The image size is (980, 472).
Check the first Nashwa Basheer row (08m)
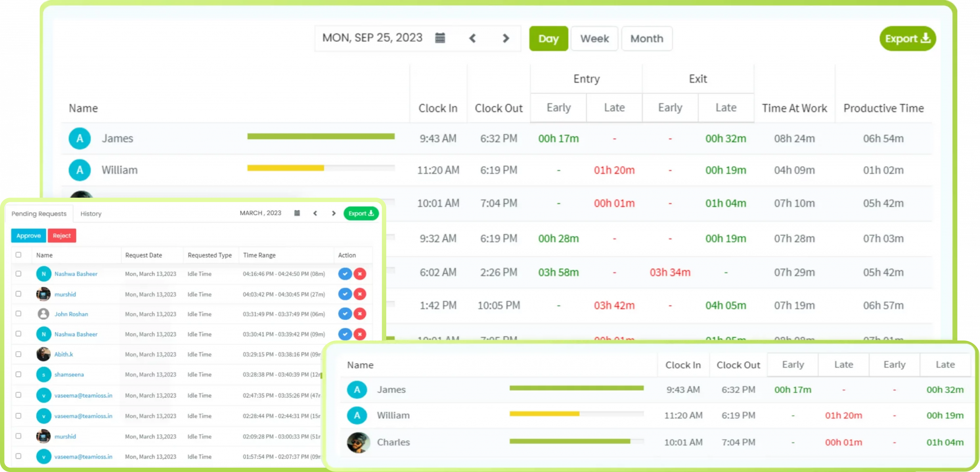click(18, 274)
